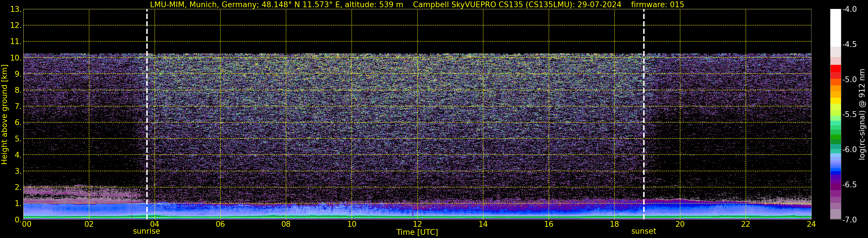Viewport: 868px width, 238px height.
Task: Click the instrument text 'Campbell SkyVUEPRO CS135'
Action: click(468, 4)
